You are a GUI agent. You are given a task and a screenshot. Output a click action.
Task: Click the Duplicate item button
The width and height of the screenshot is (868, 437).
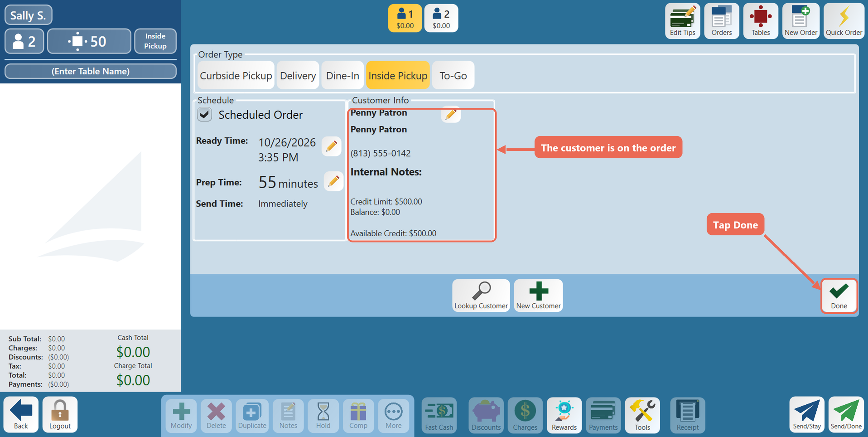(x=252, y=416)
